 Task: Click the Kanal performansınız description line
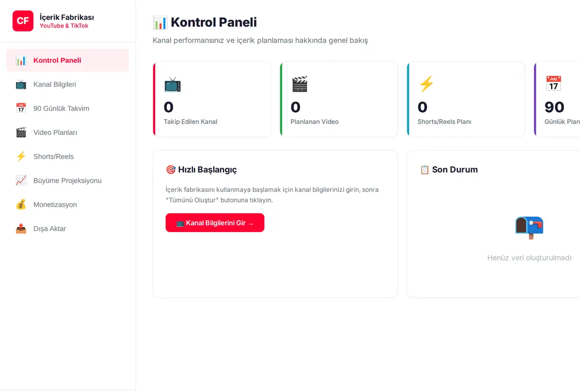point(261,41)
